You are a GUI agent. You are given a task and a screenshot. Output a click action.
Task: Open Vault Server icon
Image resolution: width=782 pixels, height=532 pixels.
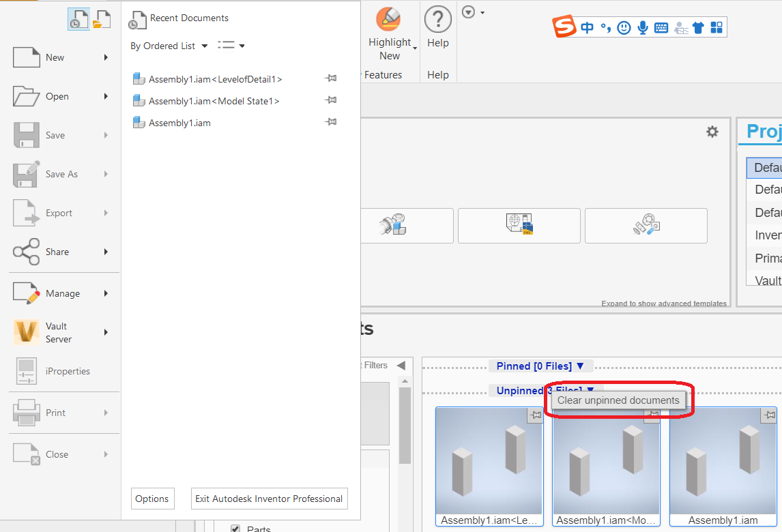click(26, 332)
